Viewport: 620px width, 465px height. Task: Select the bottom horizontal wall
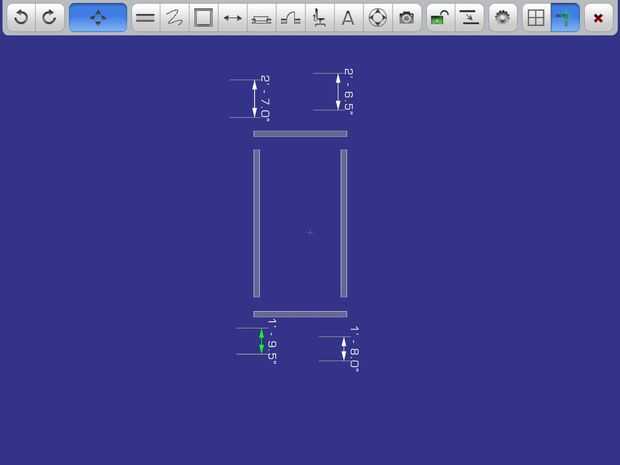point(300,314)
